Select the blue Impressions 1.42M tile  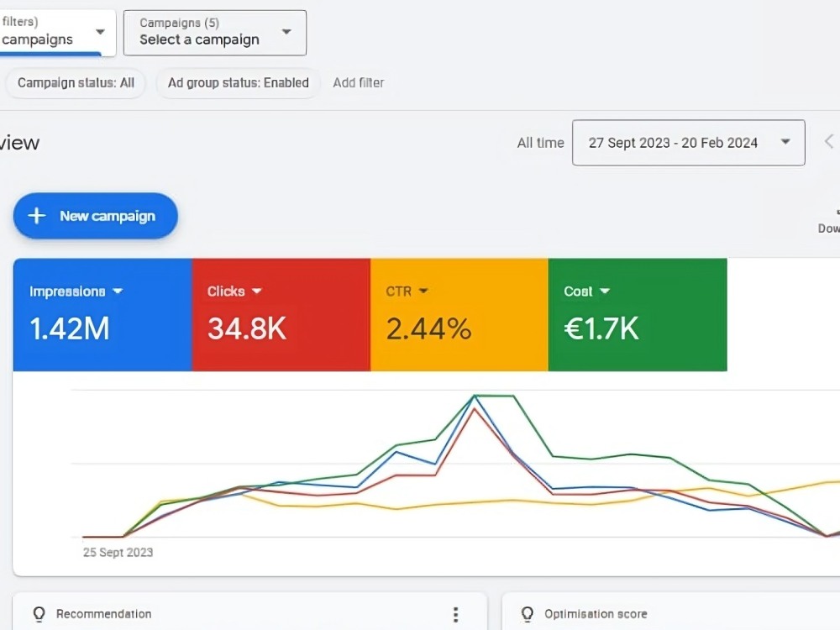(x=102, y=314)
